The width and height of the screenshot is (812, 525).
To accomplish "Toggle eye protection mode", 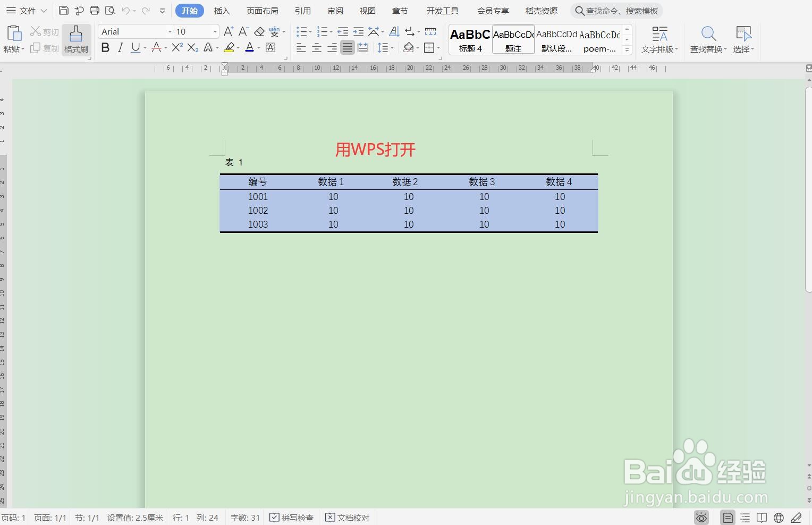I will point(701,518).
